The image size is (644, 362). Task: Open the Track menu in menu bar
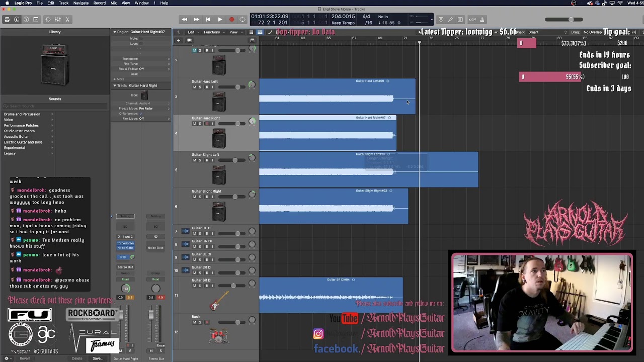(x=63, y=3)
